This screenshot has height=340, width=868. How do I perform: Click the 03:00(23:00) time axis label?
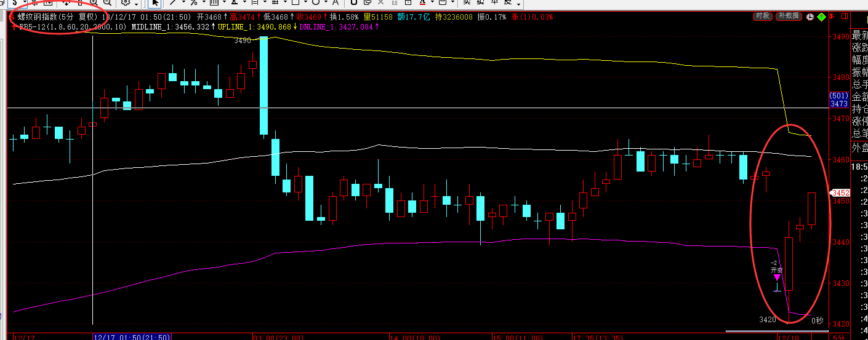pos(278,337)
